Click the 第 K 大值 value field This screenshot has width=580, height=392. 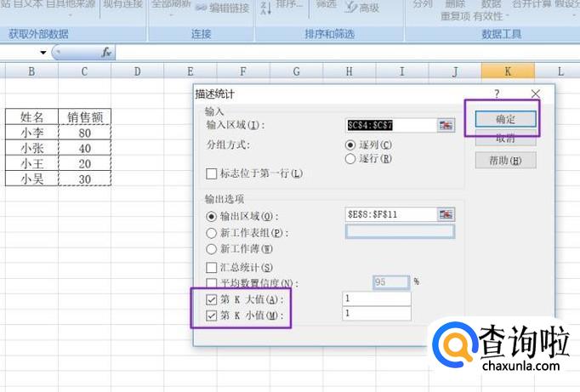click(x=376, y=298)
